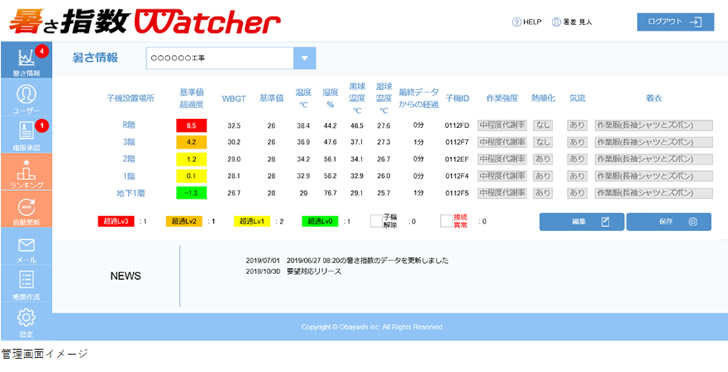728x372 pixels.
Task: Expand the site selection dropdown arrow
Action: [305, 58]
